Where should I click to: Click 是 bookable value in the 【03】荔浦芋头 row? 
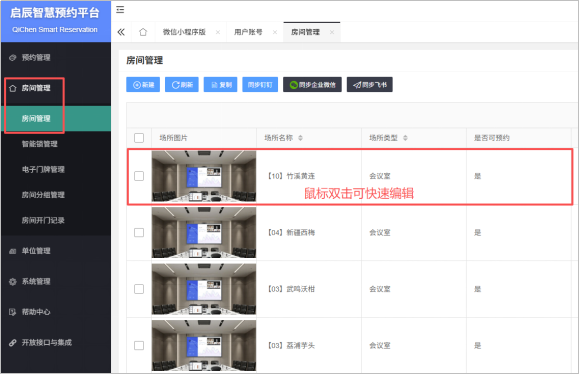tap(477, 345)
